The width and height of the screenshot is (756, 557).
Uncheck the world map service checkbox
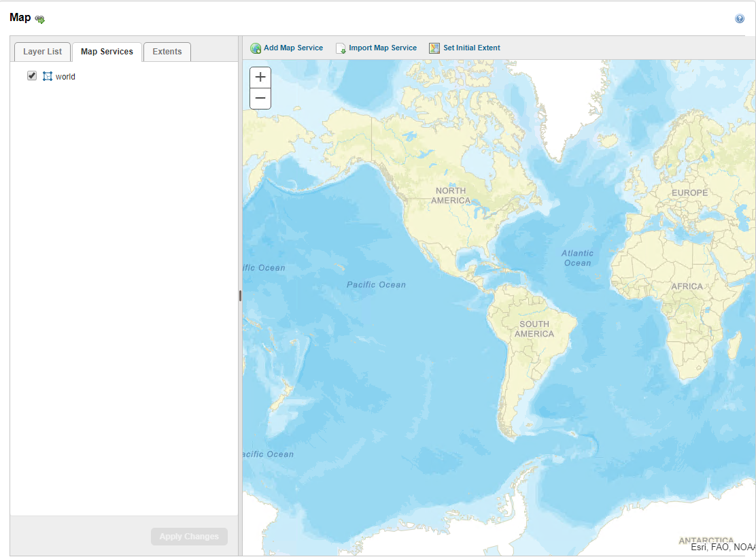coord(32,75)
